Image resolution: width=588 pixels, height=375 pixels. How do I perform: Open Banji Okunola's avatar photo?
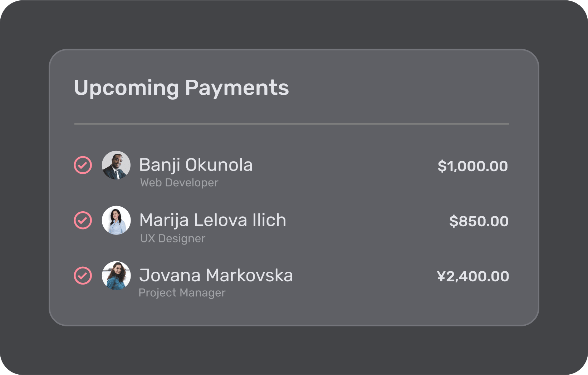(x=116, y=165)
